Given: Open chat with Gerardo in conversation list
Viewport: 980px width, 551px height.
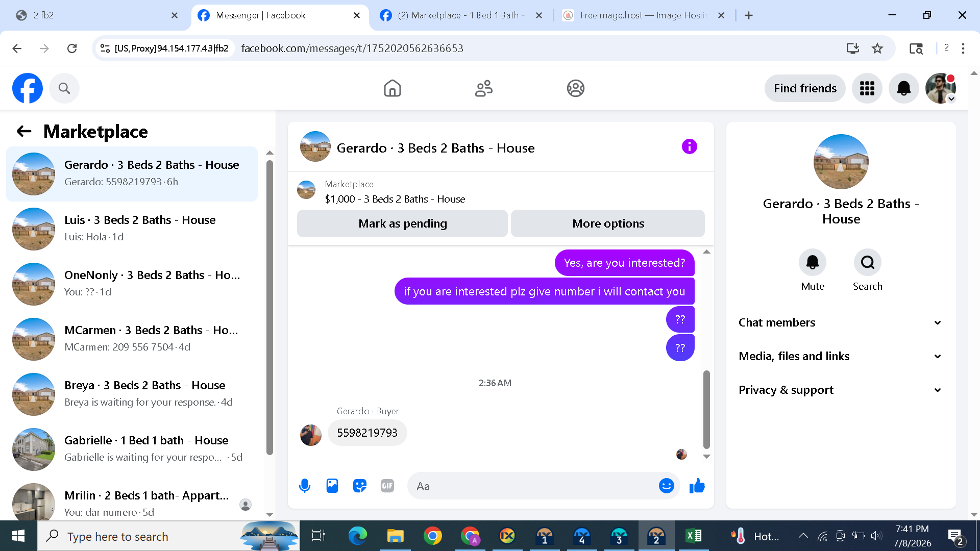Looking at the screenshot, I should click(132, 174).
